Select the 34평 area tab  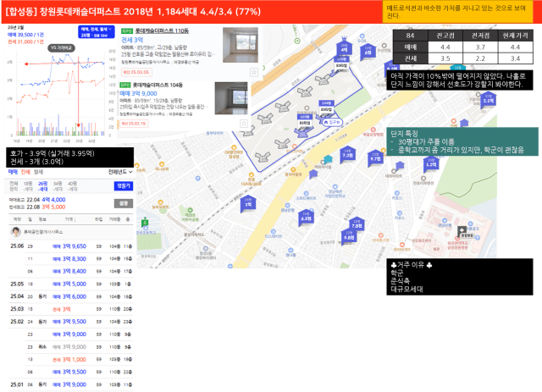tap(58, 186)
